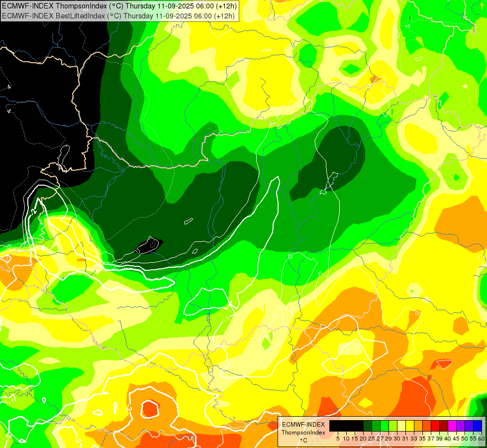Click the ECMWF-INDEX title in the legend
The width and height of the screenshot is (487, 448).
coord(303,425)
